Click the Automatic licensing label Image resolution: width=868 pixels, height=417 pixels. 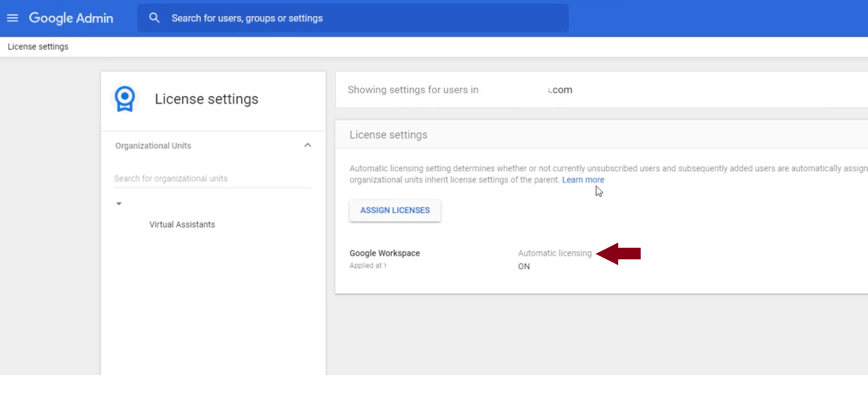tap(554, 254)
